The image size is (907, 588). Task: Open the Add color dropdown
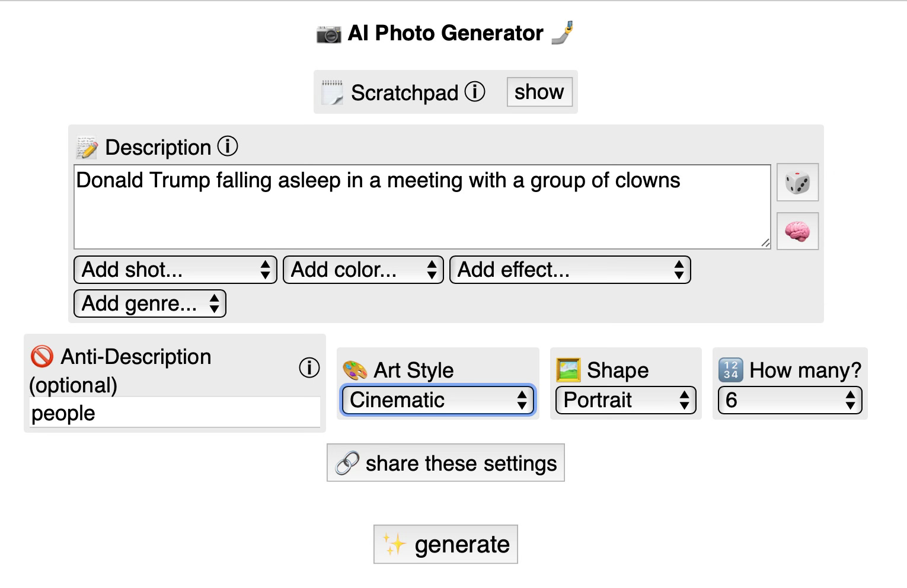pos(363,270)
